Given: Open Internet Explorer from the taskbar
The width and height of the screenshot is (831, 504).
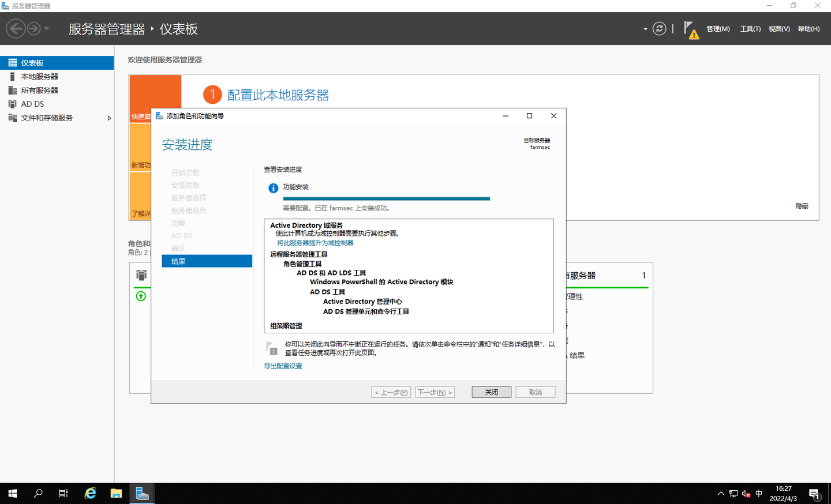Looking at the screenshot, I should click(x=90, y=493).
